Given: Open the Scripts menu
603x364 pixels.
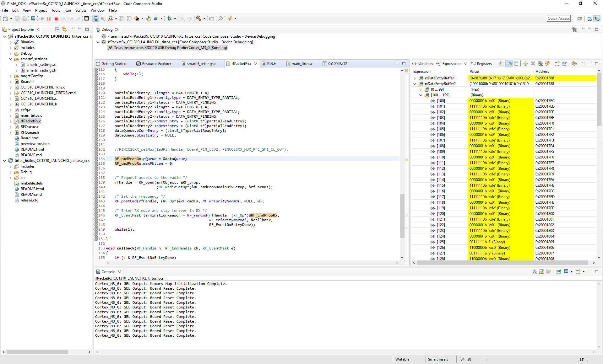Looking at the screenshot, I should 80,10.
